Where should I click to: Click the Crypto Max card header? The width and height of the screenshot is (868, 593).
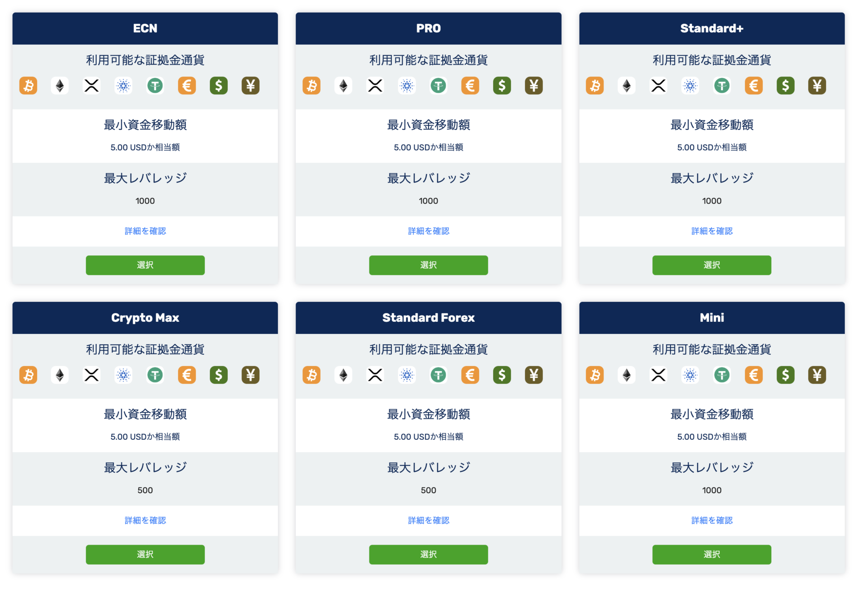pyautogui.click(x=145, y=318)
